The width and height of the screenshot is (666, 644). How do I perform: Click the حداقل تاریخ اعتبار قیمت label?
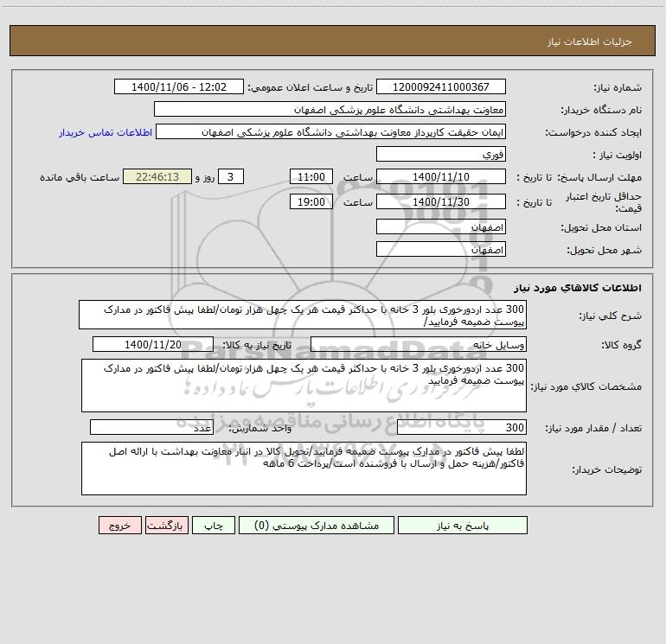click(604, 202)
